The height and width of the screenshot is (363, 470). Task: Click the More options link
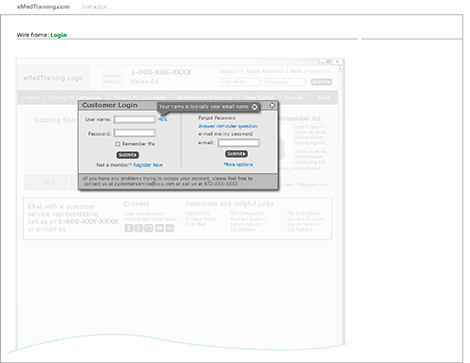(238, 164)
